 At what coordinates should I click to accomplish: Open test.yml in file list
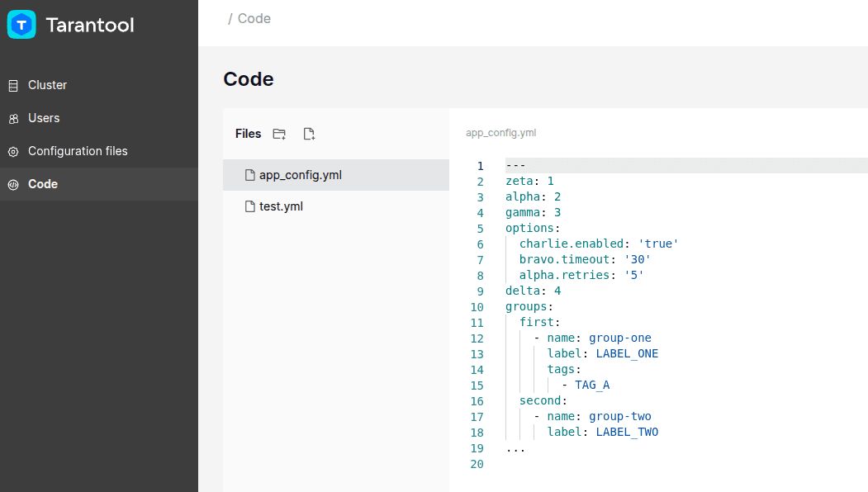coord(336,206)
